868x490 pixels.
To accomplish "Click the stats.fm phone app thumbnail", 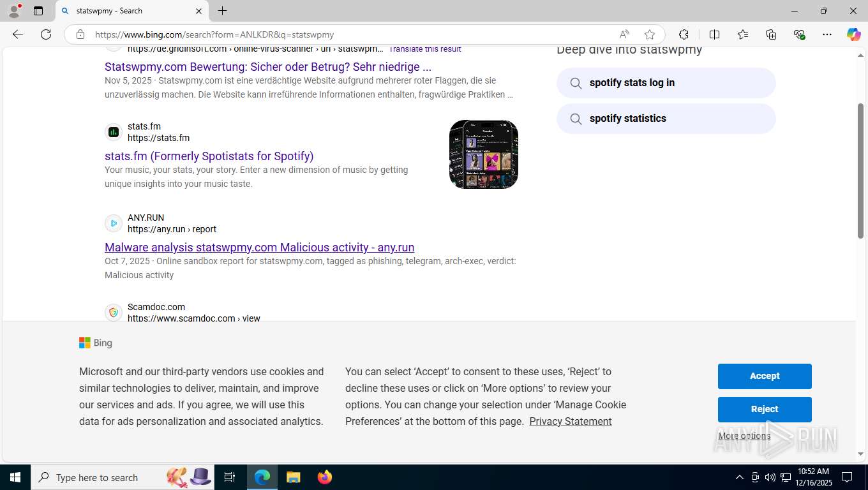I will click(x=484, y=154).
